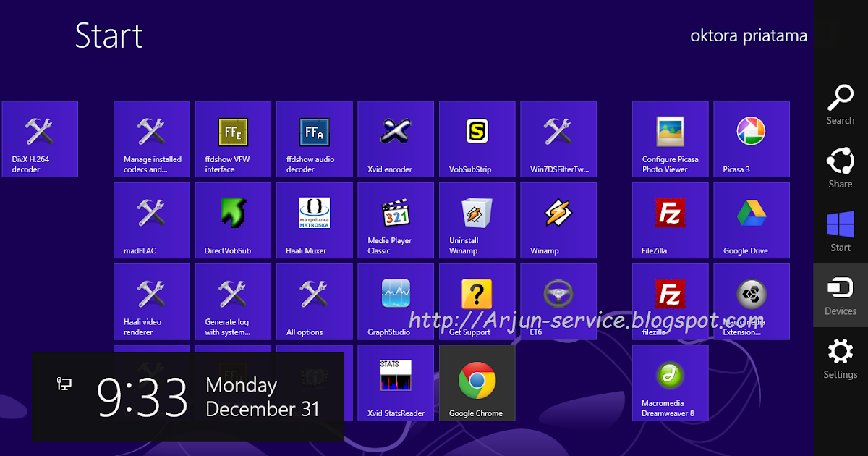The width and height of the screenshot is (868, 456).
Task: Launch Google Drive tile
Action: click(752, 221)
